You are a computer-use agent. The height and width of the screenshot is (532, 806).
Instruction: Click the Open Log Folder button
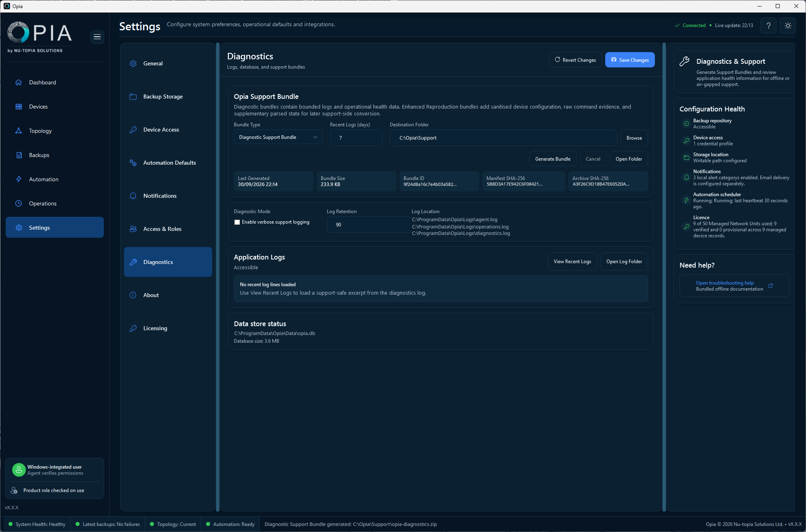tap(624, 261)
